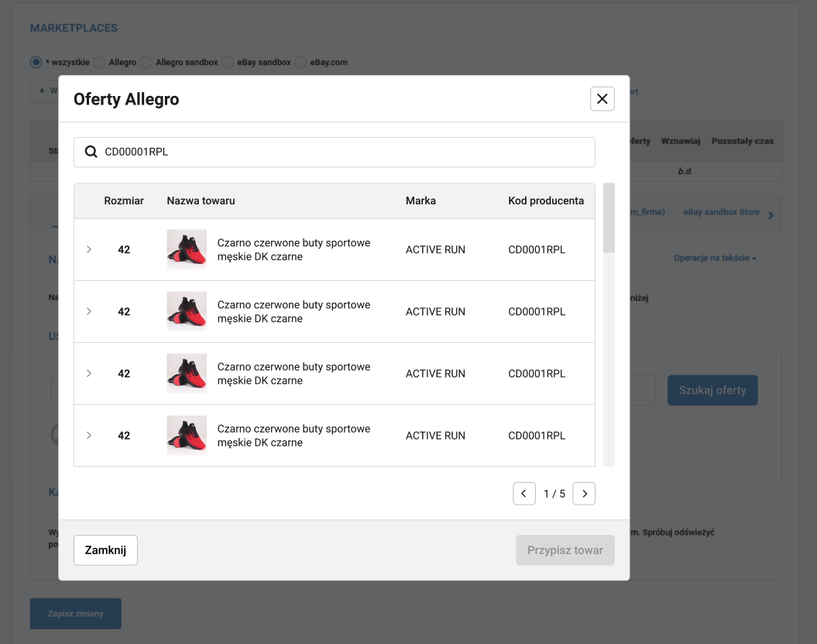Select the Allegro marketplace radio button
817x644 pixels.
pyautogui.click(x=101, y=62)
